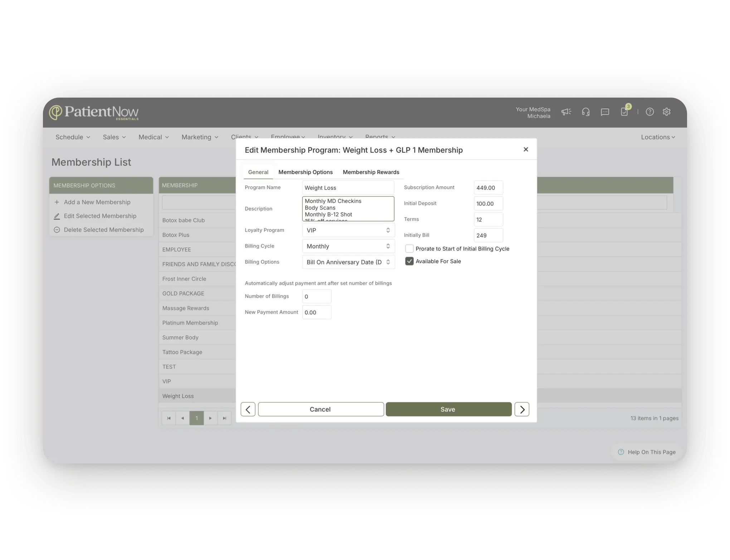Open the Billing Cycle dropdown
The width and height of the screenshot is (730, 560).
click(x=349, y=246)
